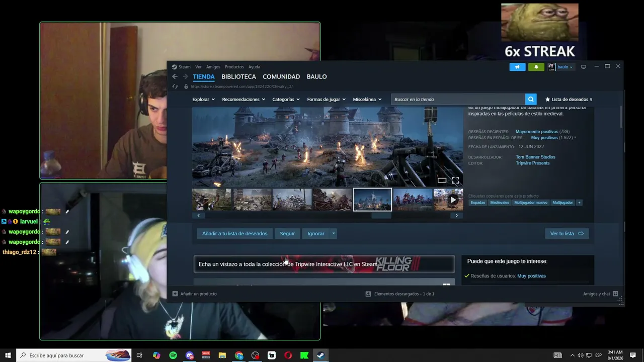Select the highlighted castle night thumbnail

[x=372, y=200]
